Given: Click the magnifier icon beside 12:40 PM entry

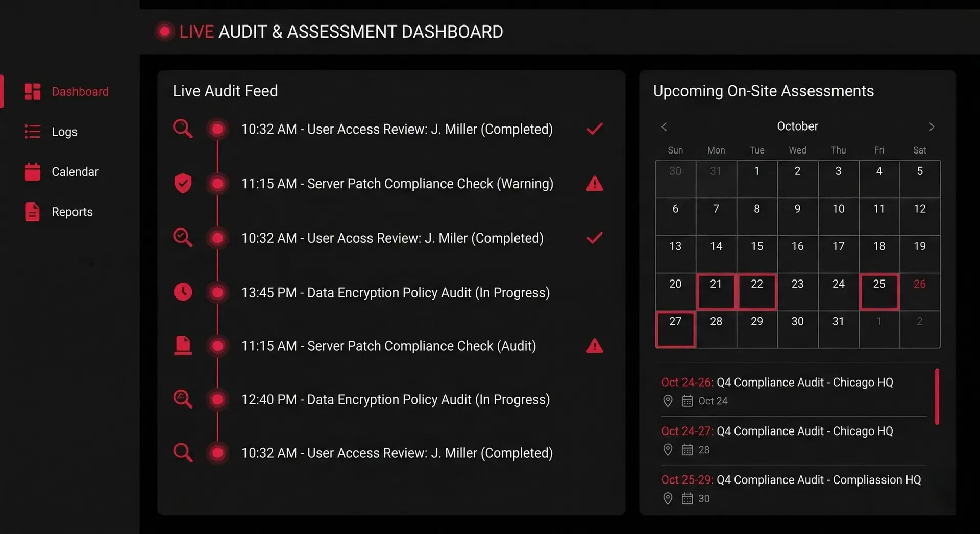Looking at the screenshot, I should 183,399.
